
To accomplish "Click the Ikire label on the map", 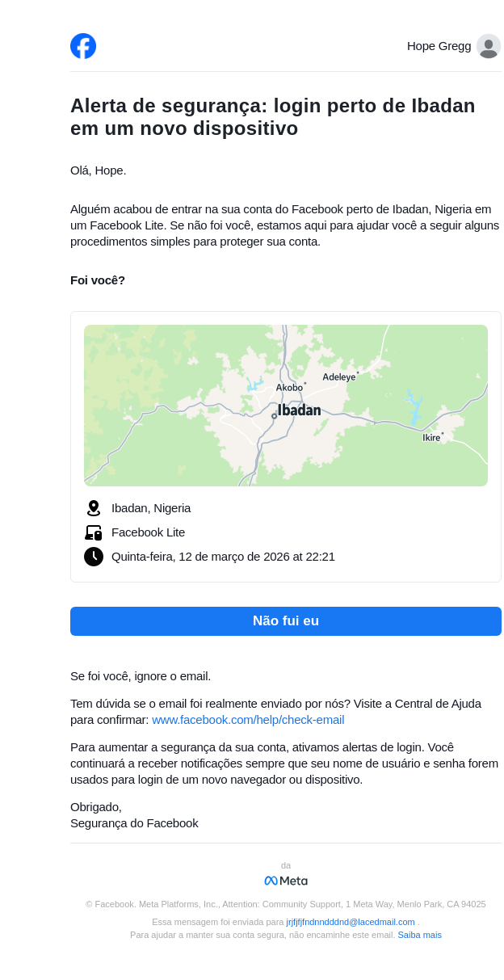I will coord(431,438).
